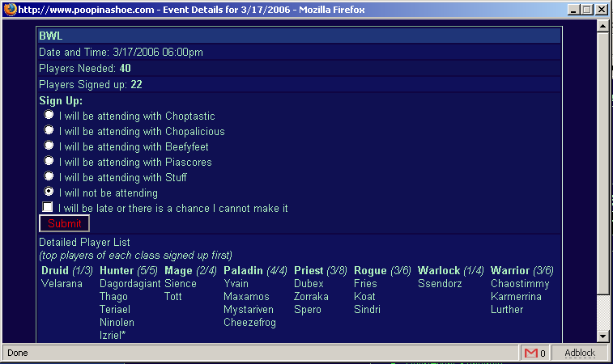This screenshot has height=364, width=613.
Task: Click the Date and Time line
Action: point(300,52)
